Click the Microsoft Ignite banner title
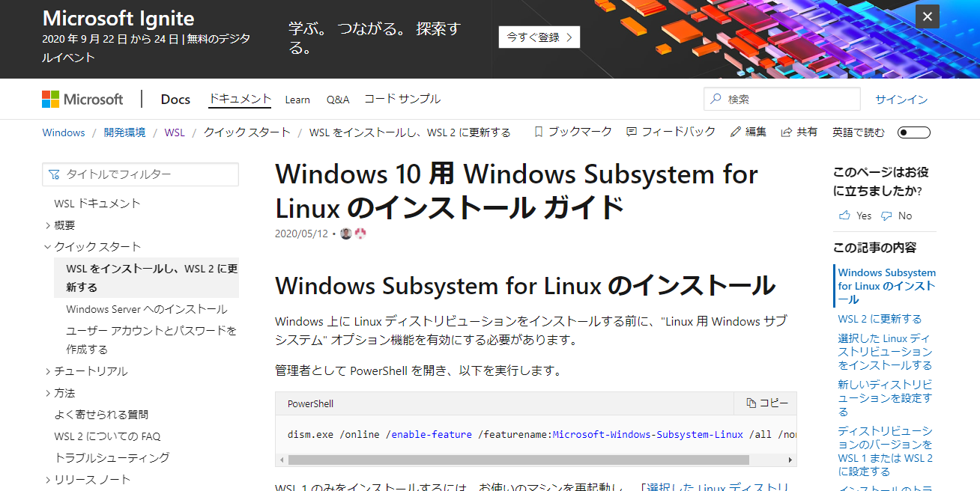This screenshot has height=491, width=980. (x=118, y=19)
